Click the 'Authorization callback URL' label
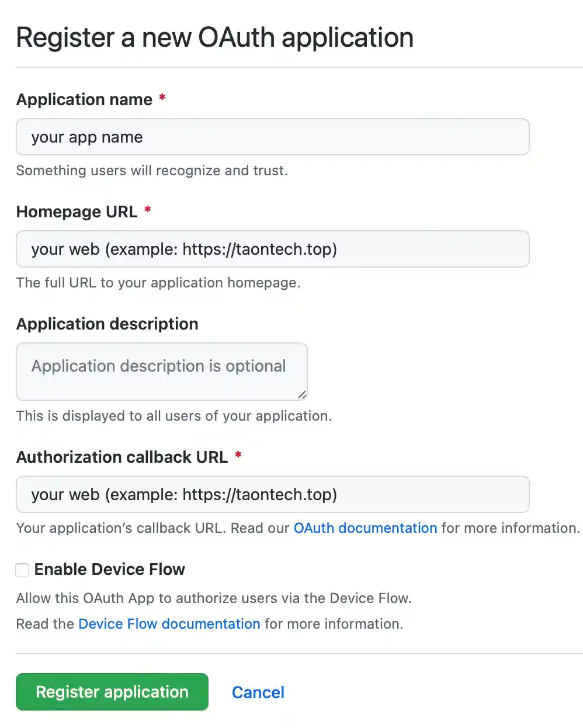Image resolution: width=583 pixels, height=728 pixels. [122, 457]
